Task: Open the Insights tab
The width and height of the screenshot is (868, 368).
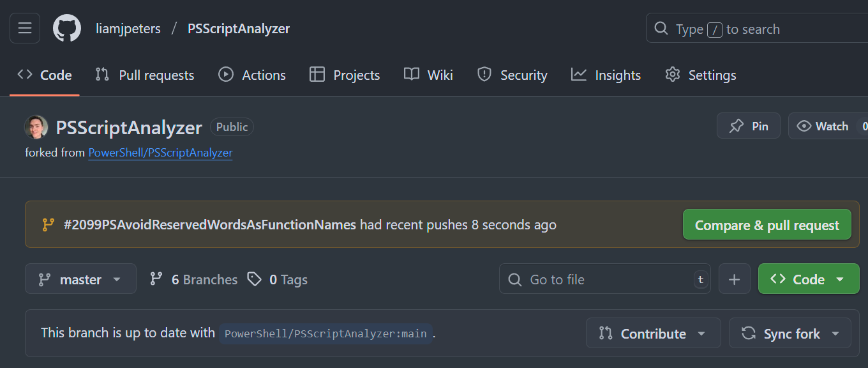Action: pos(606,75)
